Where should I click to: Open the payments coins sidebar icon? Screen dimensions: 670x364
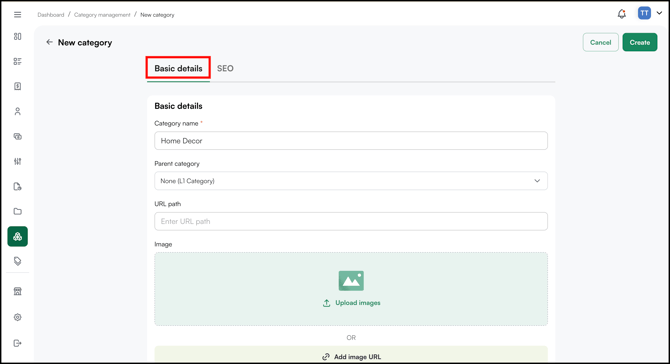tap(18, 137)
